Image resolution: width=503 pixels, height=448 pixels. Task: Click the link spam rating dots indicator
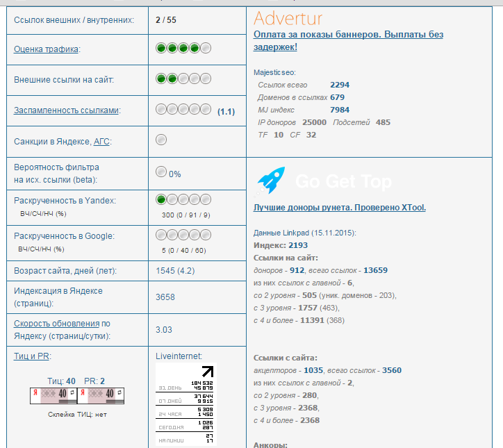click(183, 109)
